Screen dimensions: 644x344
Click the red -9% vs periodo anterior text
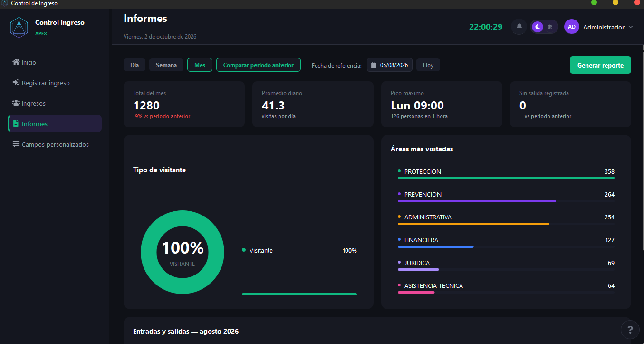click(x=162, y=116)
